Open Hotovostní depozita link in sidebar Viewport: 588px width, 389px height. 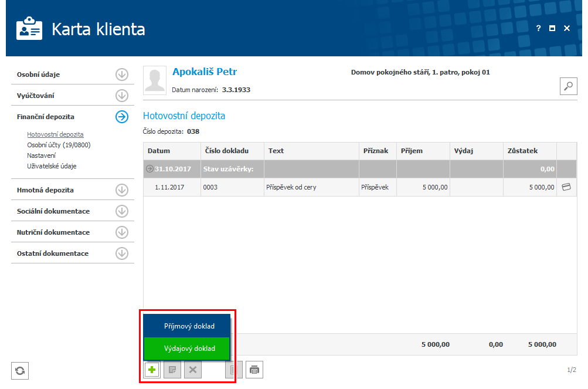(55, 134)
